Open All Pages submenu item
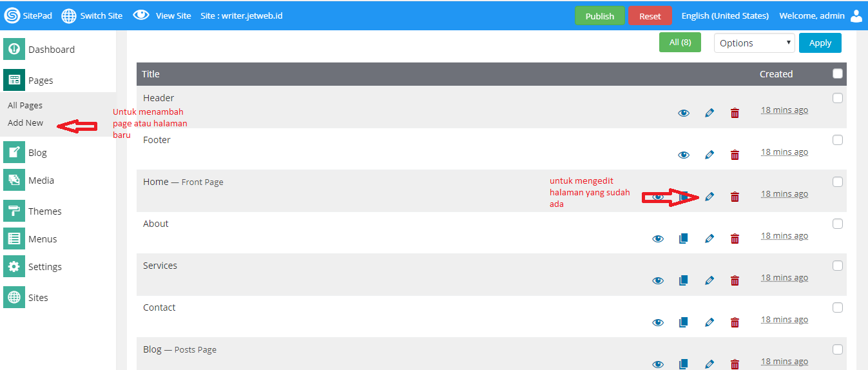 coord(25,105)
